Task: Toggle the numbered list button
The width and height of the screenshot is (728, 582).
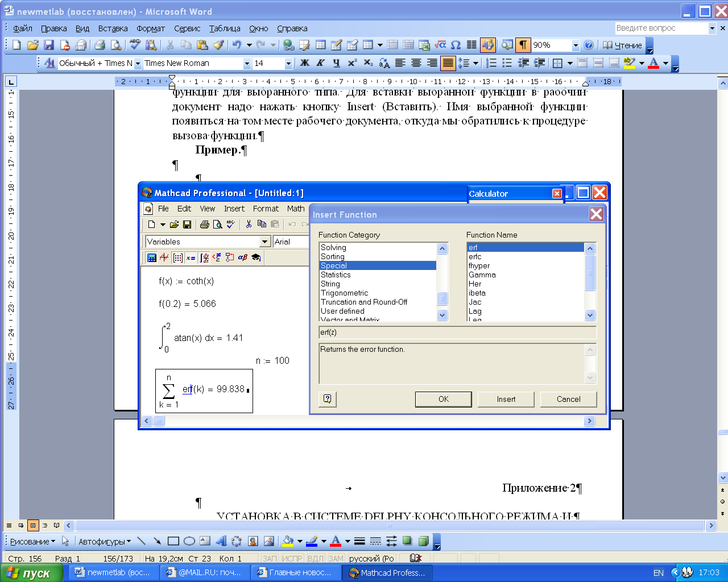Action: (491, 63)
